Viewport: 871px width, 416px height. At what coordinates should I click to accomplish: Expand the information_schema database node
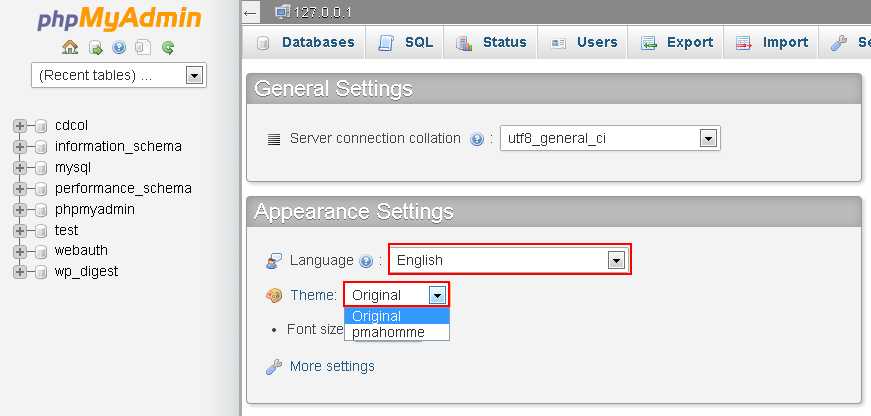tap(19, 147)
